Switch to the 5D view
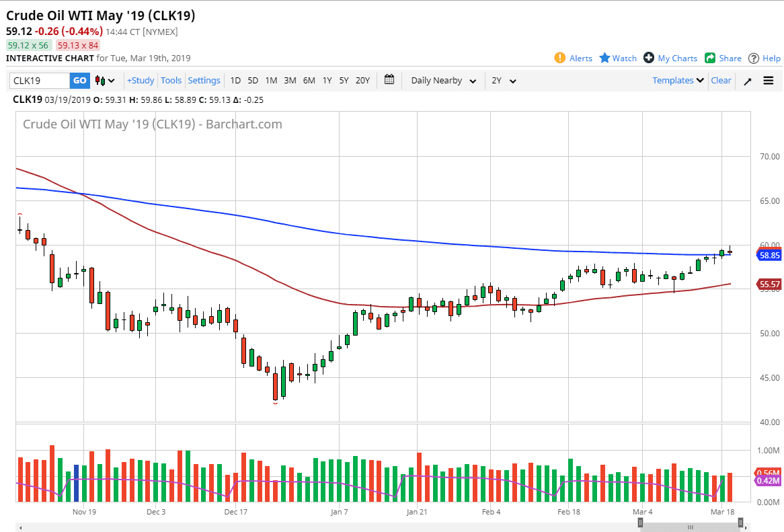 pyautogui.click(x=253, y=80)
